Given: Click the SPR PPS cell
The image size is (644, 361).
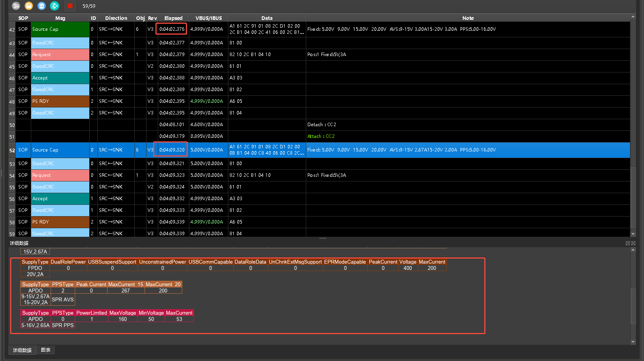Looking at the screenshot, I should [63, 325].
